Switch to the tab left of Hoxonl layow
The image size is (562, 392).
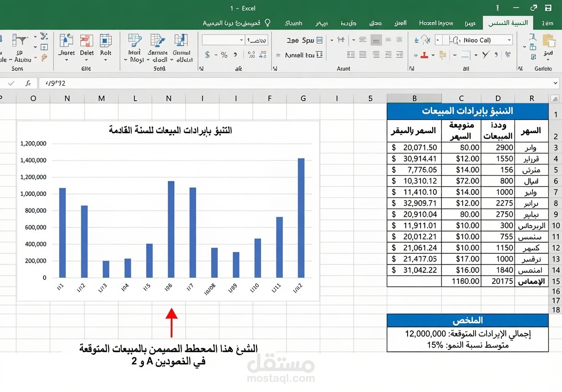click(400, 23)
